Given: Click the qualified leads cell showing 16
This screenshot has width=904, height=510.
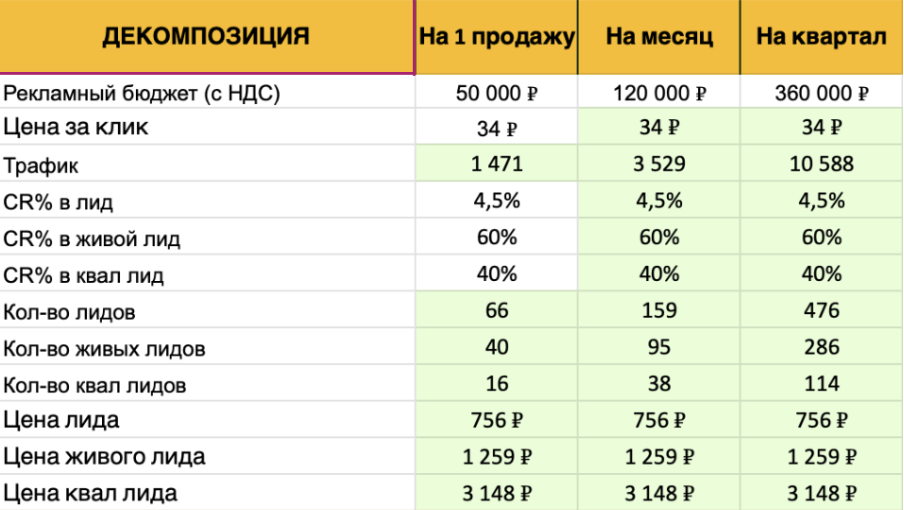Looking at the screenshot, I should coord(496,384).
